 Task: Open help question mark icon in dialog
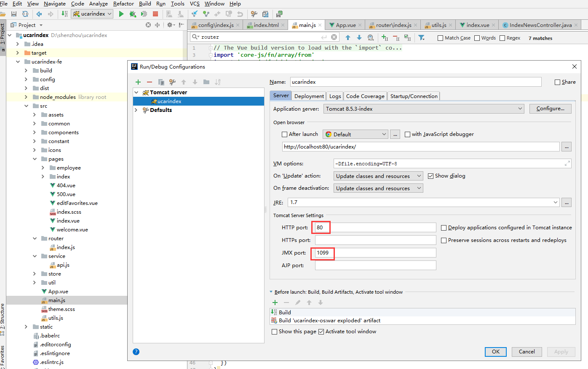[x=136, y=352]
